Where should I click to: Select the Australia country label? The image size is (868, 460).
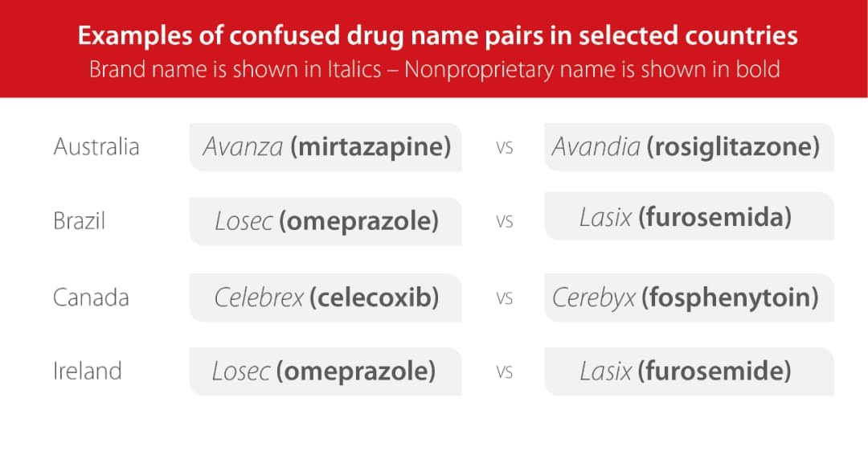(96, 146)
